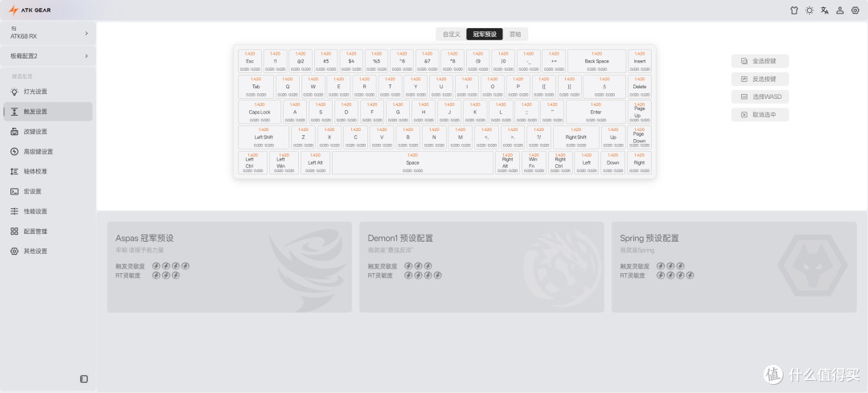868x393 pixels.
Task: Open 改键设置 key remap settings
Action: coord(47,131)
